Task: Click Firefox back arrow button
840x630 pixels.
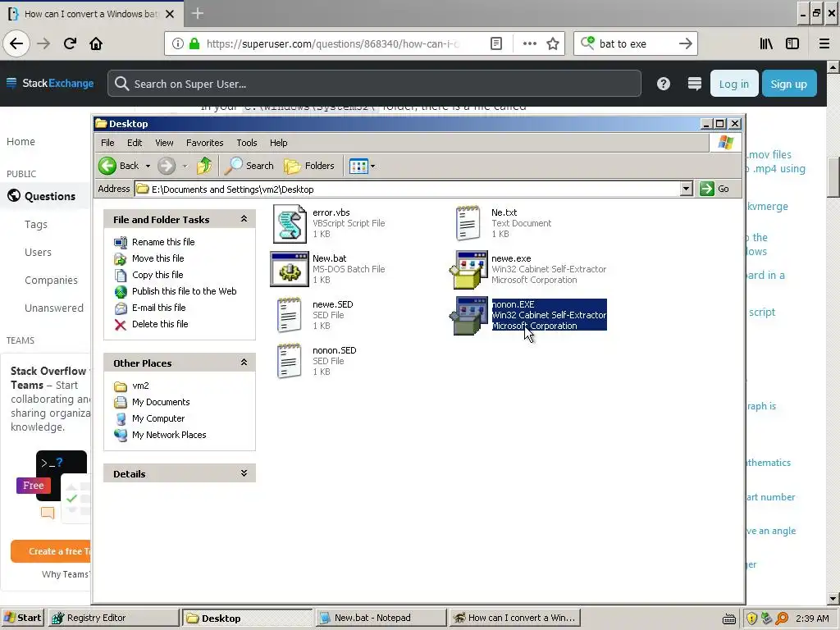Action: click(x=16, y=43)
